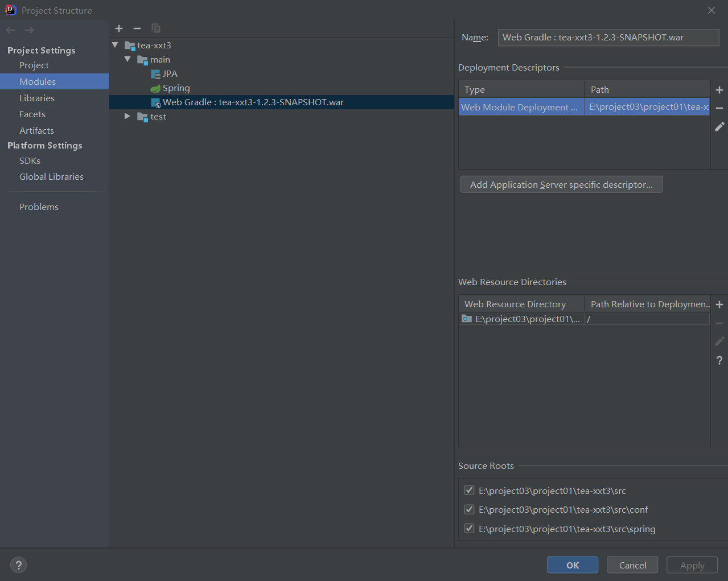Click the copy module icon
Viewport: 728px width, 581px height.
pyautogui.click(x=156, y=28)
